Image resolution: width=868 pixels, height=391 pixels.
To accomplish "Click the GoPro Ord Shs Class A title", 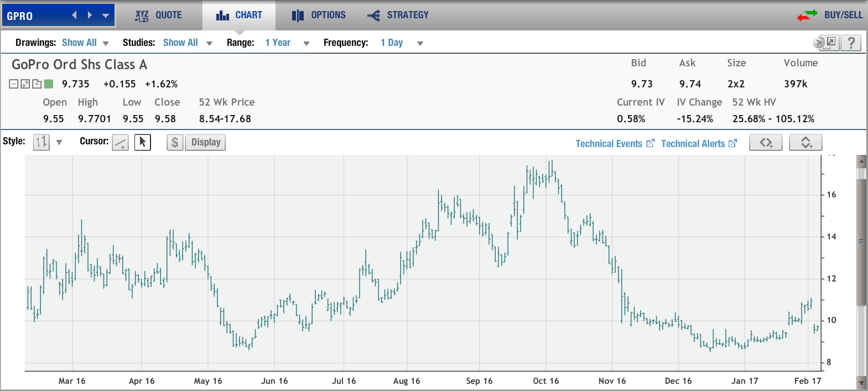I will point(80,65).
